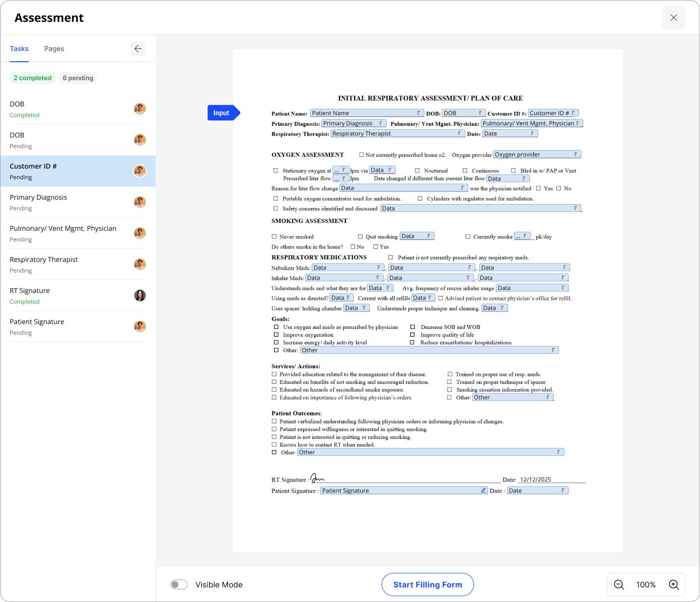Click the avatar on Primary Diagnosis task
Viewport: 700px width, 602px height.
140,202
